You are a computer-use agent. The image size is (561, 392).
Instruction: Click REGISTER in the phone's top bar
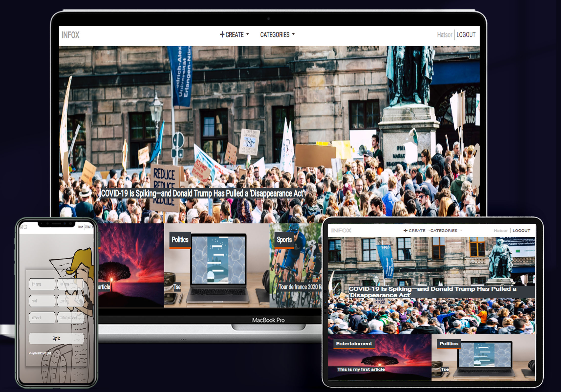tap(89, 227)
